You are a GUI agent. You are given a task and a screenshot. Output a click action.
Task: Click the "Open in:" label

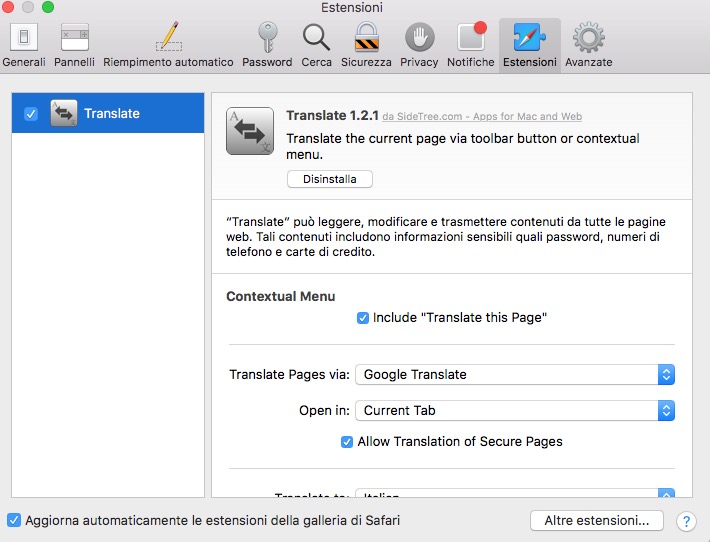click(x=324, y=411)
